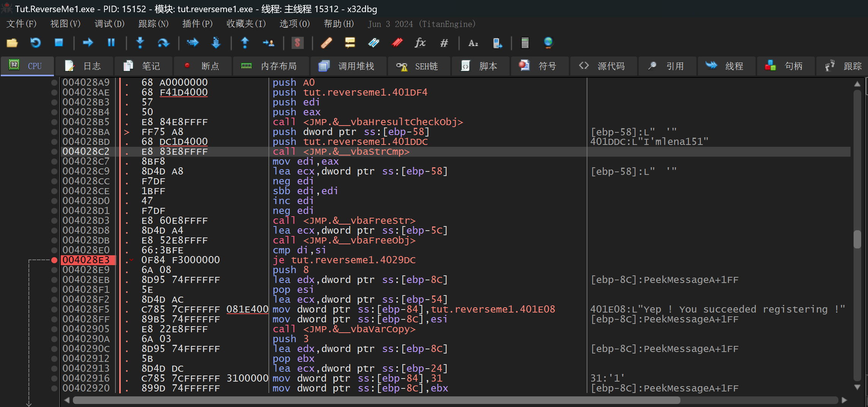Toggle breakpoint dot at address 004028C2
Screen dimensions: 868x407
(54, 152)
